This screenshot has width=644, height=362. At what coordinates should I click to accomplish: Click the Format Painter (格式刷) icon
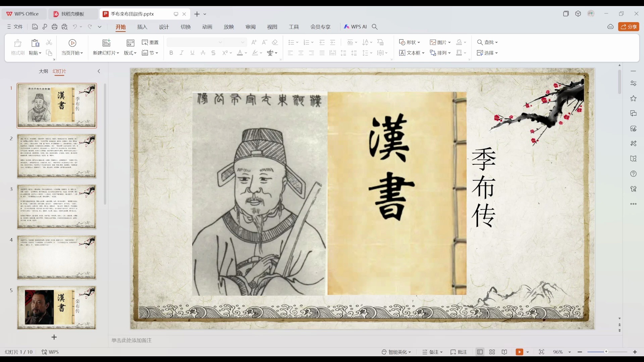point(18,47)
